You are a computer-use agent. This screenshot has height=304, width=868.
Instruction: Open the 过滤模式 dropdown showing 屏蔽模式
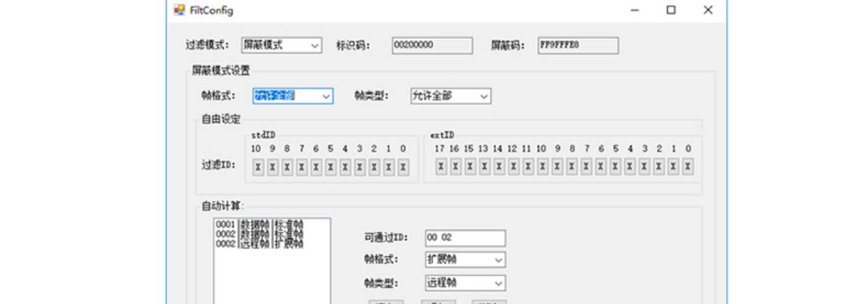tap(281, 45)
